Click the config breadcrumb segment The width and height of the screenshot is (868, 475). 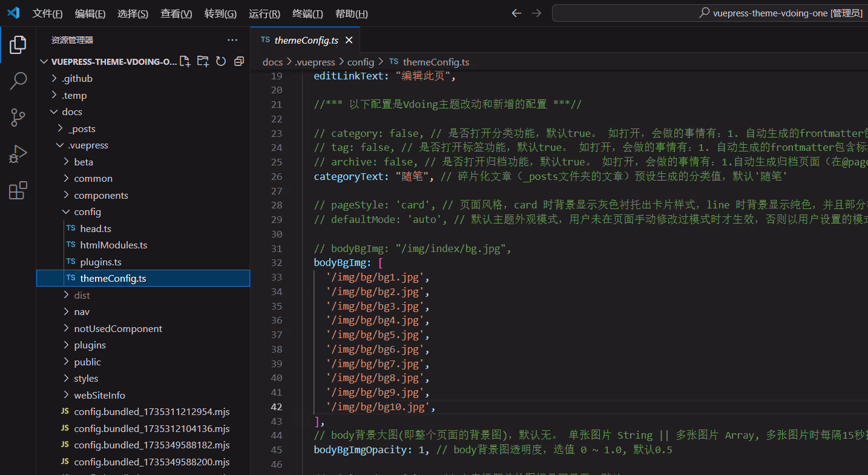pos(361,62)
